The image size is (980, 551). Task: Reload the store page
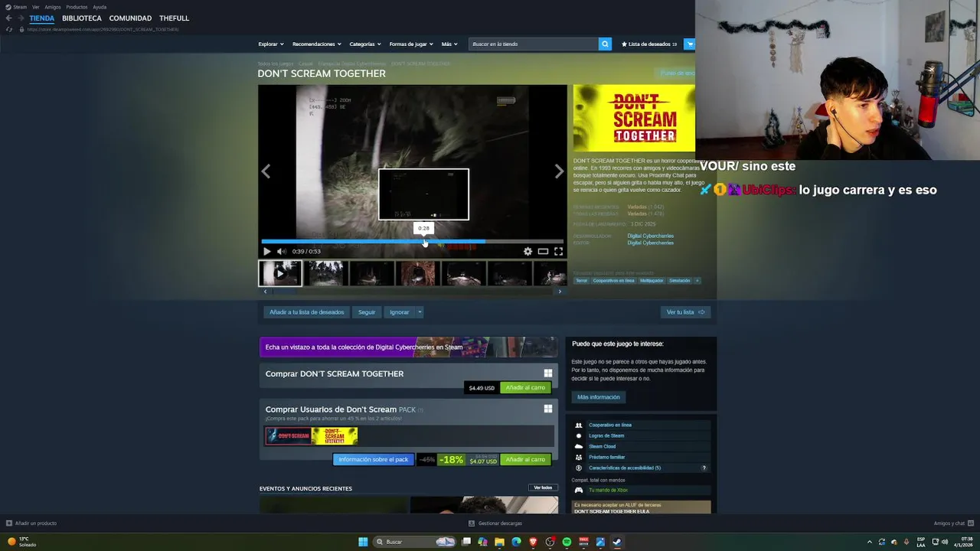[8, 29]
